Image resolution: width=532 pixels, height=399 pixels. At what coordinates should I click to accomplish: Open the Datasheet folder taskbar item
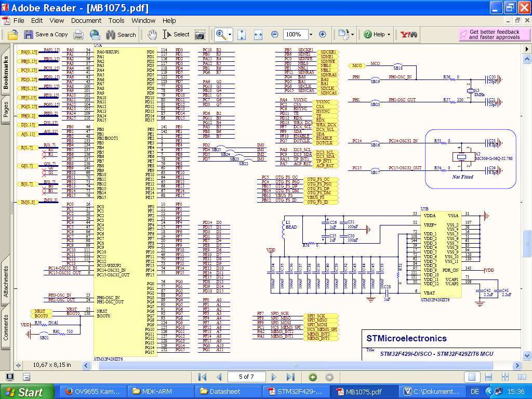228,392
